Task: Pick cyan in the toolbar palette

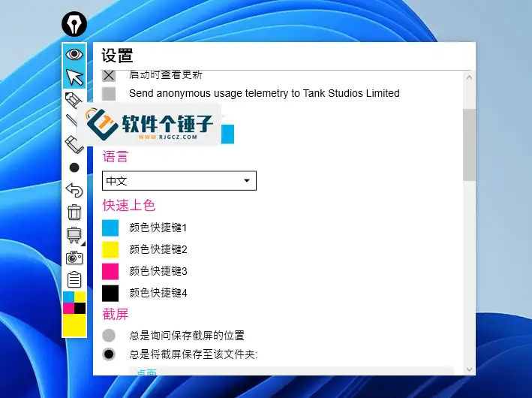Action: coord(68,297)
